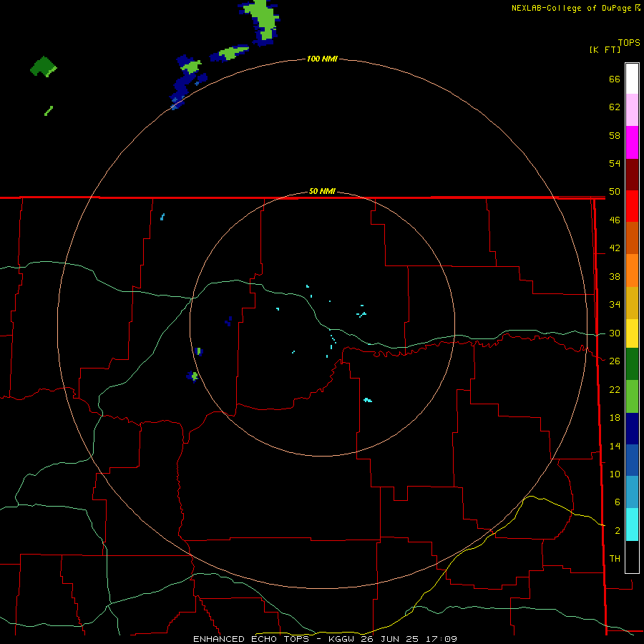
Task: Click the dark green echo at upper left
Action: point(43,66)
